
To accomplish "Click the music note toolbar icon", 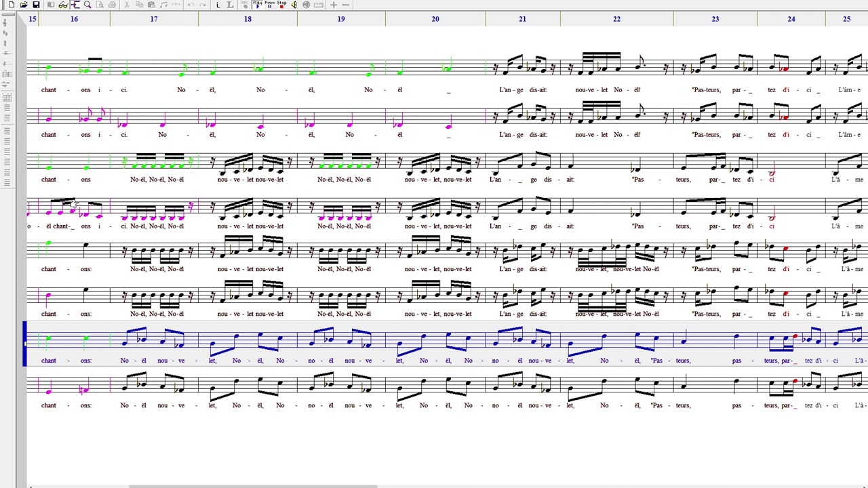I will pyautogui.click(x=163, y=5).
